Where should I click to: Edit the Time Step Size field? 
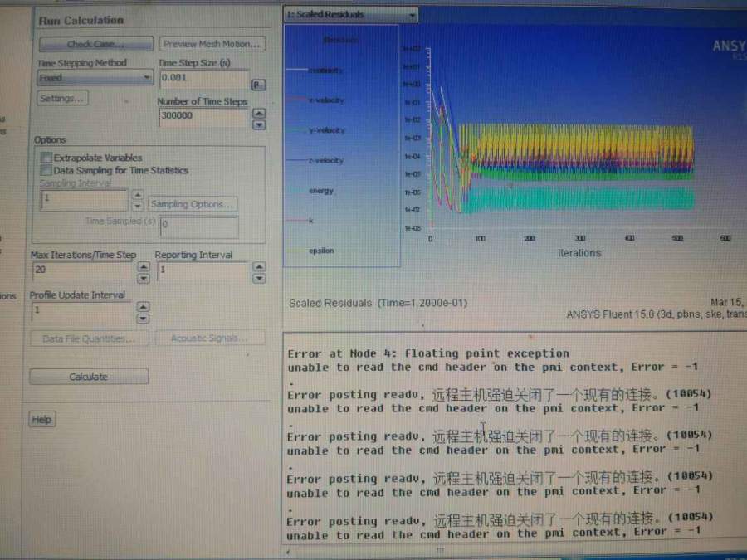click(204, 78)
